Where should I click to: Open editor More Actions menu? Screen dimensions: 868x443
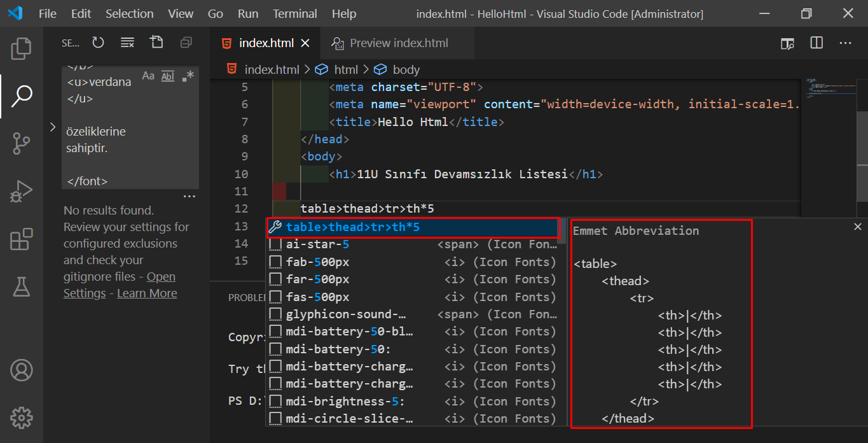click(x=845, y=43)
